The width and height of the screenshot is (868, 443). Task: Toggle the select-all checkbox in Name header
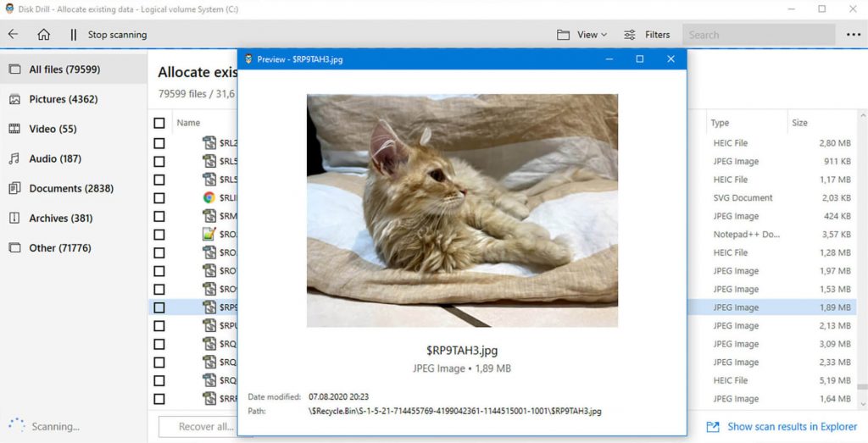(x=159, y=123)
